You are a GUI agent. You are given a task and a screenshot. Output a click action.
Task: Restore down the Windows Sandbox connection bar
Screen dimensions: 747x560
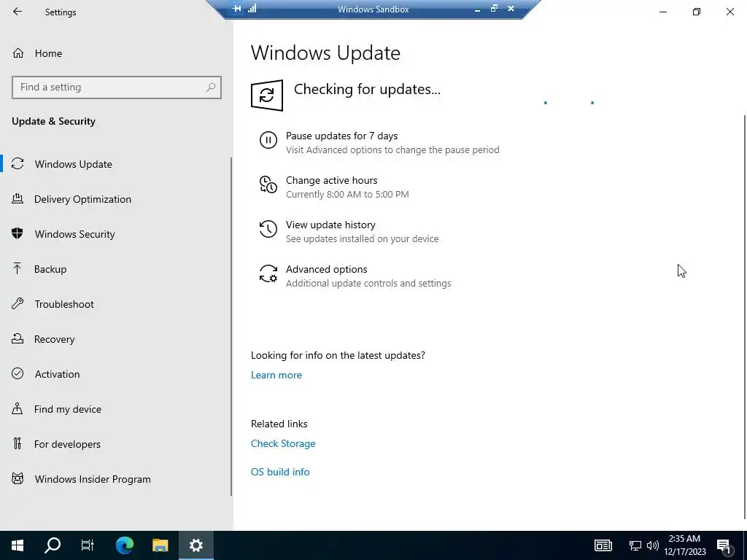[494, 9]
